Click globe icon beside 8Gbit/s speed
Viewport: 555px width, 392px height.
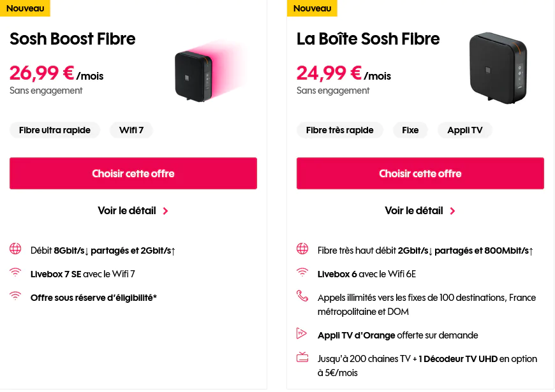point(15,249)
